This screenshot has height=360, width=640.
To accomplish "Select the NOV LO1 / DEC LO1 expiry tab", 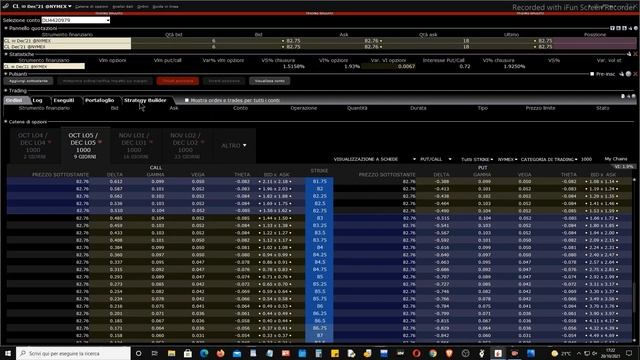I will click(136, 146).
